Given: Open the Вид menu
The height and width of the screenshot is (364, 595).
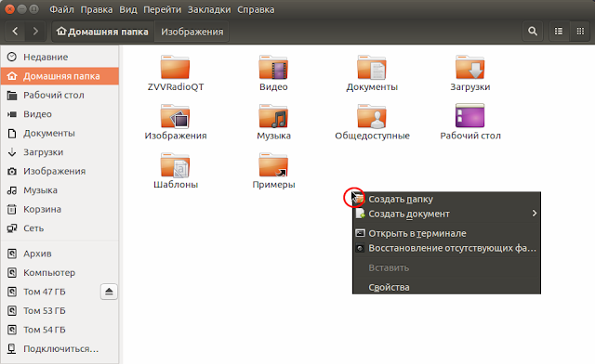Looking at the screenshot, I should 128,9.
